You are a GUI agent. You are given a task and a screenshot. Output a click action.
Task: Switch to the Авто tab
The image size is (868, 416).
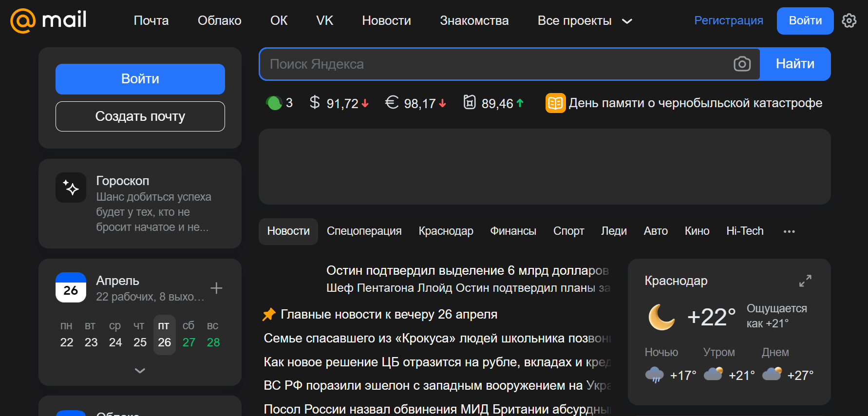click(x=656, y=231)
